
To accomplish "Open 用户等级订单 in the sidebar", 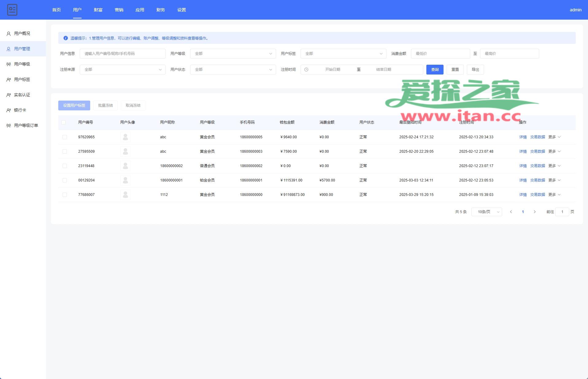I will [26, 125].
